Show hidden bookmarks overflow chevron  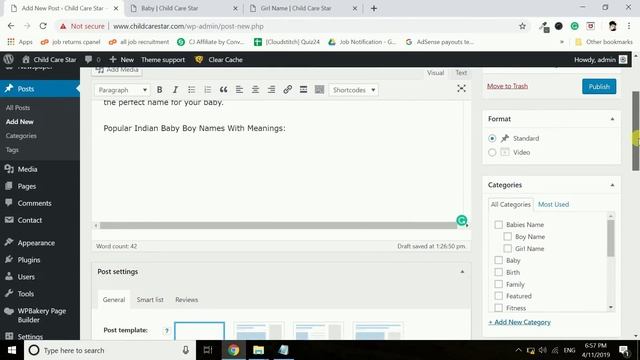(562, 42)
